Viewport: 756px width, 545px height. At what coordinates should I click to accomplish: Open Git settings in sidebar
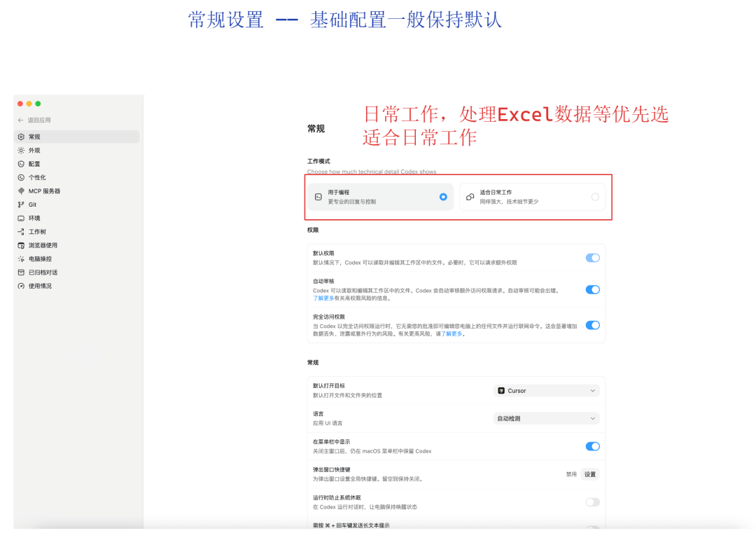77,205
